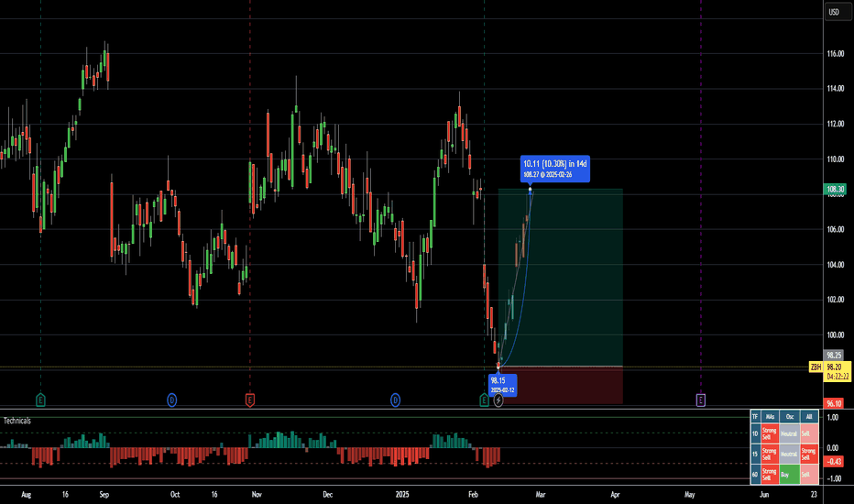Click the red earnings E marker
The width and height of the screenshot is (854, 504).
coord(249,400)
